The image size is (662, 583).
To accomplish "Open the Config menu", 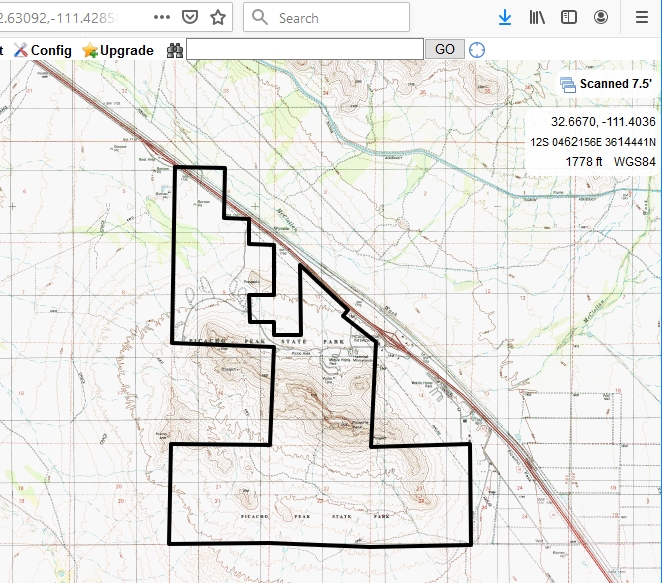I will click(x=42, y=50).
